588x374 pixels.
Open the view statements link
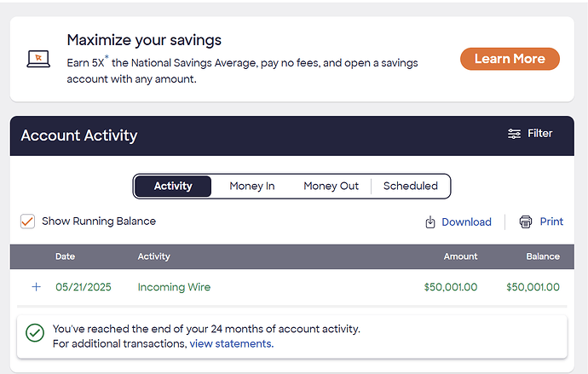[x=232, y=343]
